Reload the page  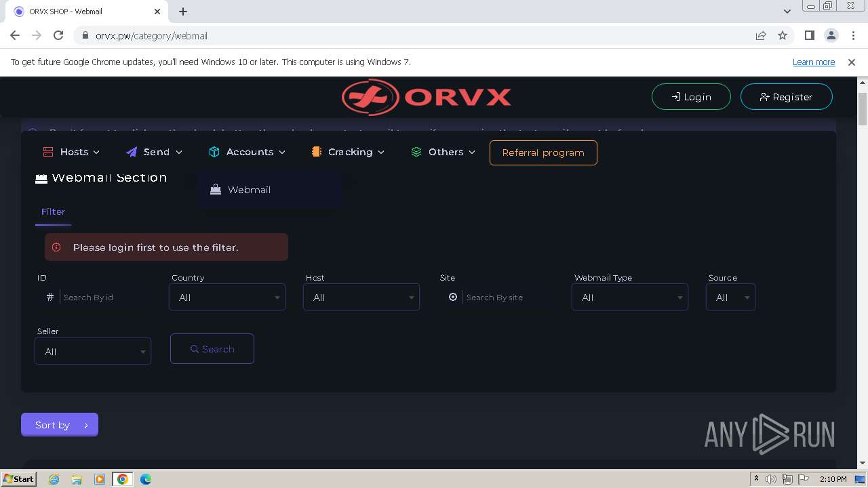pyautogui.click(x=58, y=35)
